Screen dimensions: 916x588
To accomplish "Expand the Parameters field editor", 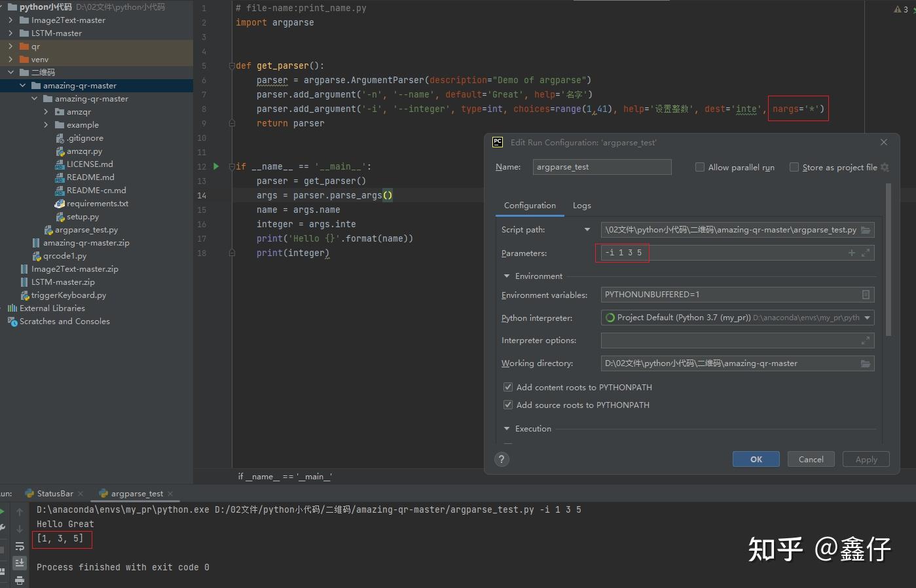I will tap(866, 253).
